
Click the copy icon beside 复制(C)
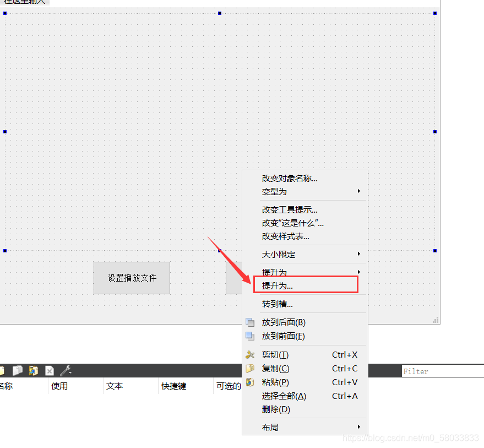(250, 368)
